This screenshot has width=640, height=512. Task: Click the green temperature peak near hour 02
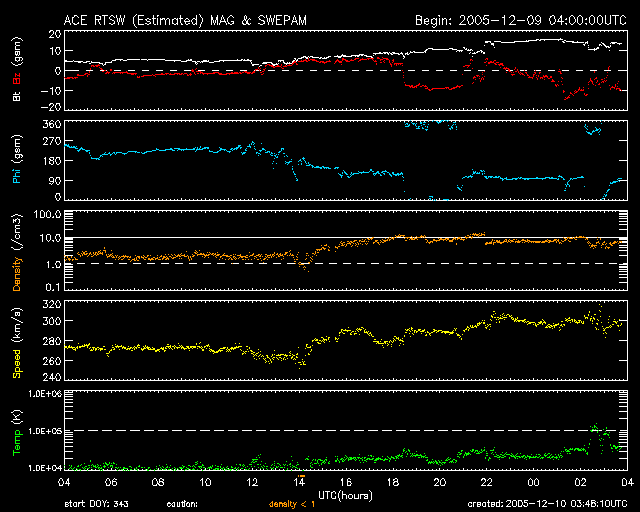pos(595,427)
